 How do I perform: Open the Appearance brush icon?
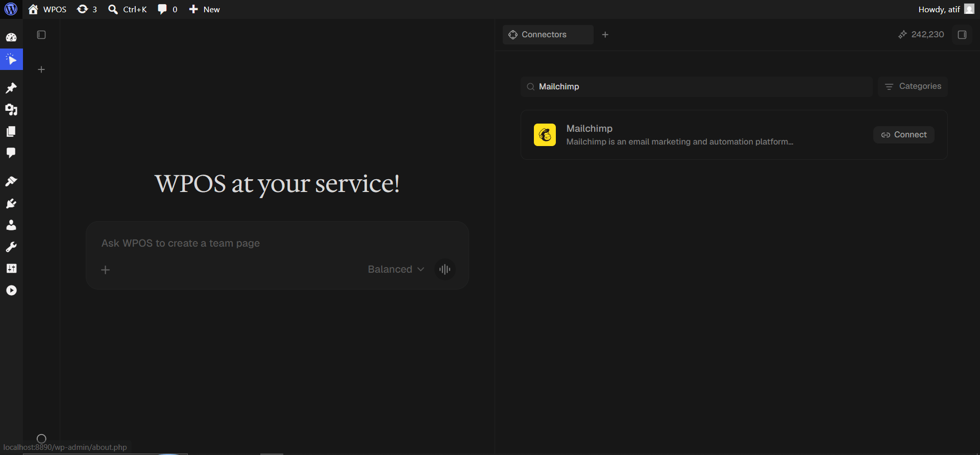(x=11, y=181)
